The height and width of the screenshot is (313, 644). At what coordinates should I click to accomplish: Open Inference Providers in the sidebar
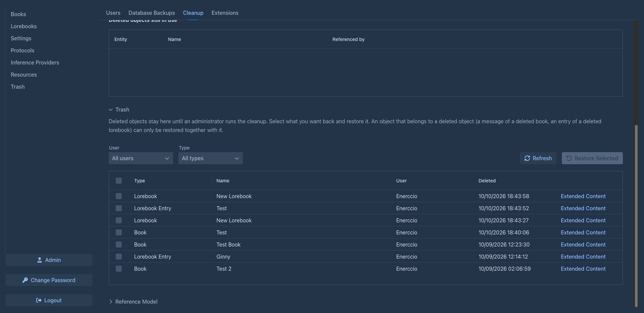tap(35, 62)
